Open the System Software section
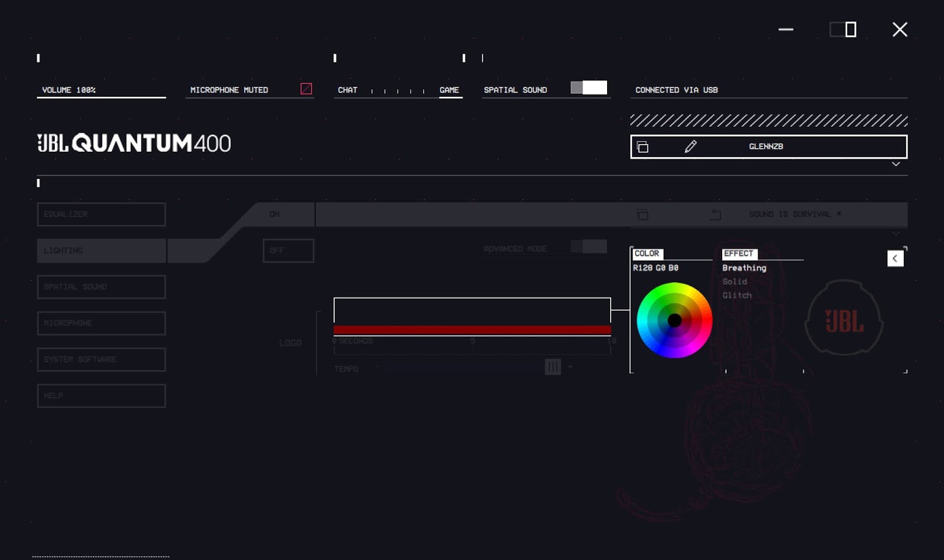 click(101, 359)
